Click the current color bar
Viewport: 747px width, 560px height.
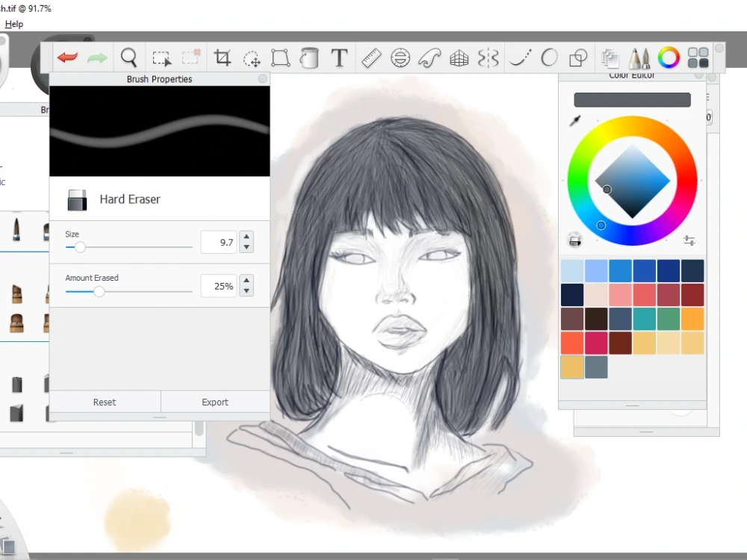[x=632, y=99]
